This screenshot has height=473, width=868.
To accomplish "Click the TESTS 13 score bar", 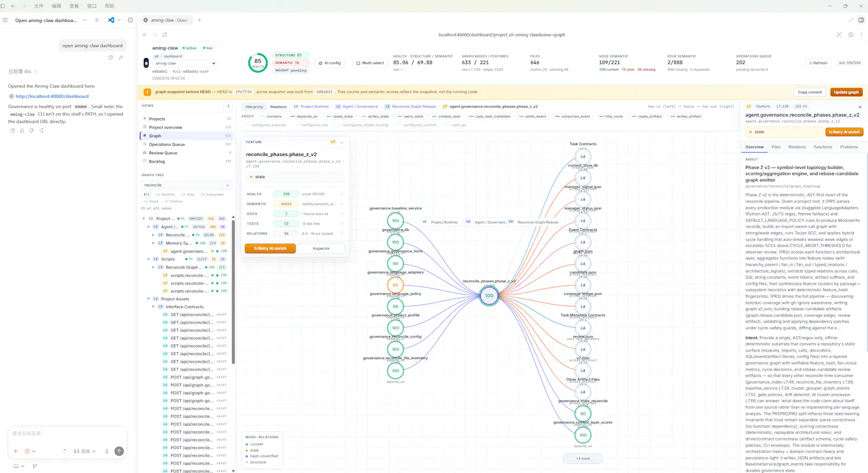I will coord(286,223).
